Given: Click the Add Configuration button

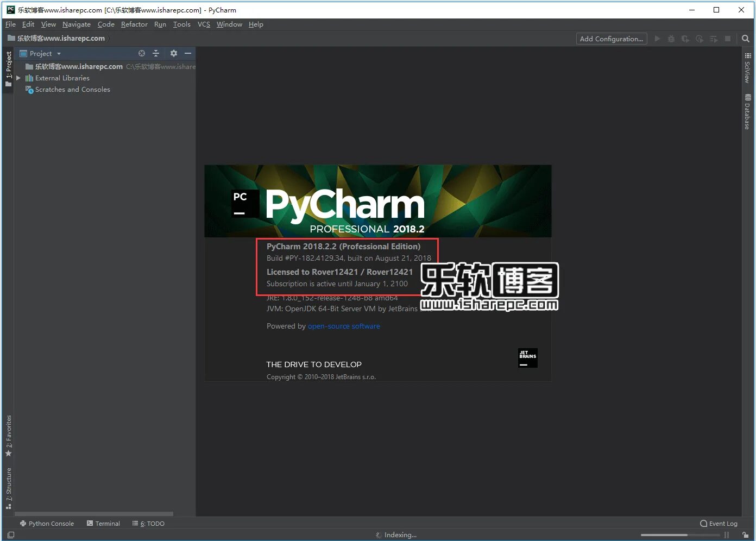Looking at the screenshot, I should coord(612,39).
